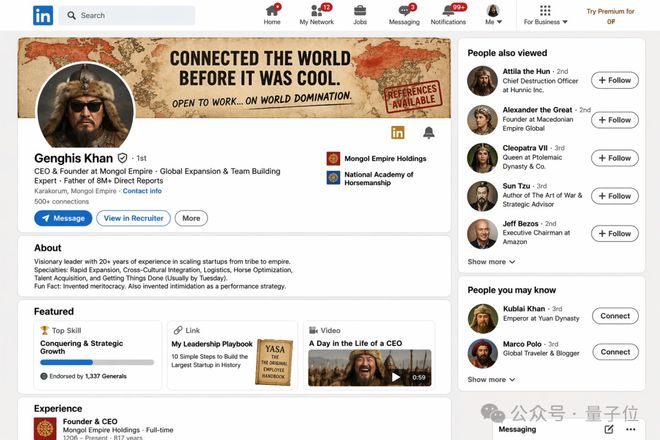Play the Day in the Life video
The image size is (660, 440).
pyautogui.click(x=396, y=377)
